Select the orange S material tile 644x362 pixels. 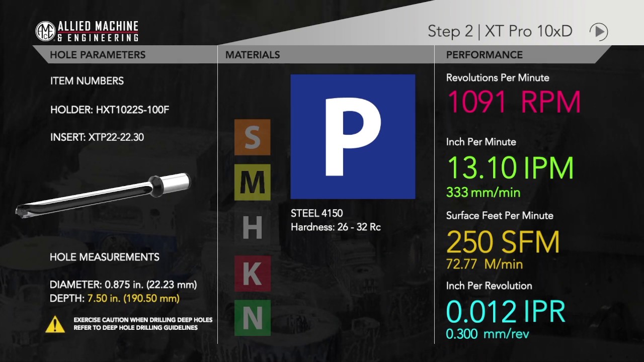(x=253, y=137)
